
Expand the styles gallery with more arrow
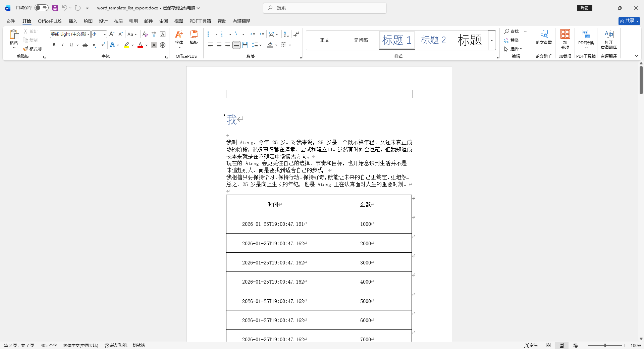(491, 40)
